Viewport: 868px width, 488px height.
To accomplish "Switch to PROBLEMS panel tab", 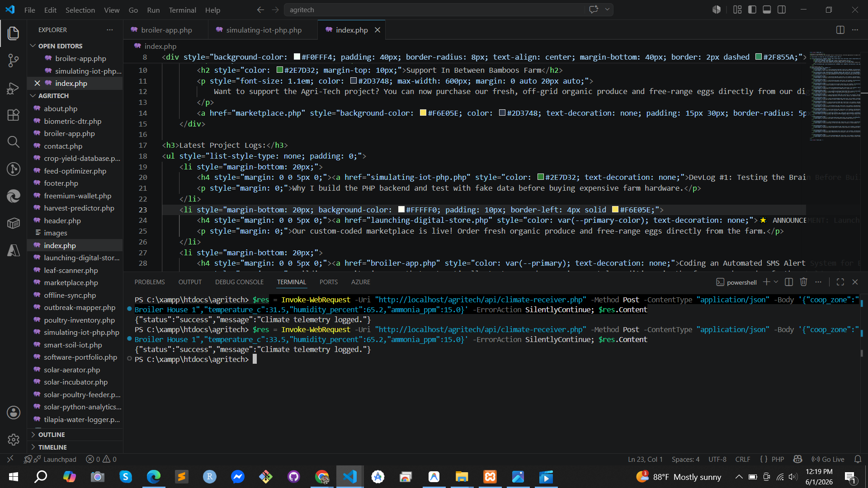I will (x=150, y=282).
